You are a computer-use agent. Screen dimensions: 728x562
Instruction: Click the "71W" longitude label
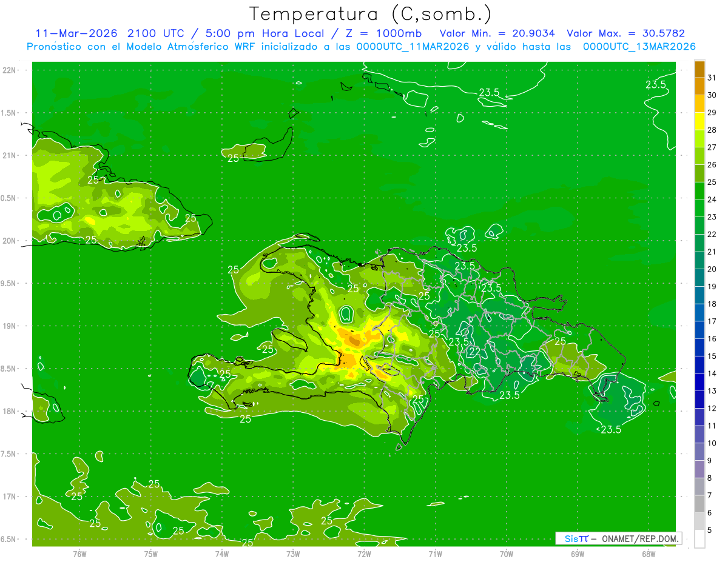435,554
